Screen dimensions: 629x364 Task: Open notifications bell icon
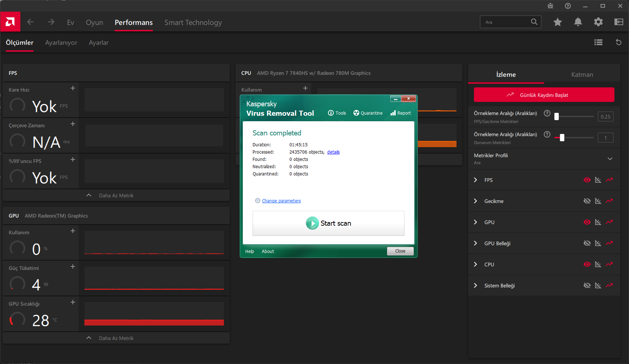pos(578,22)
